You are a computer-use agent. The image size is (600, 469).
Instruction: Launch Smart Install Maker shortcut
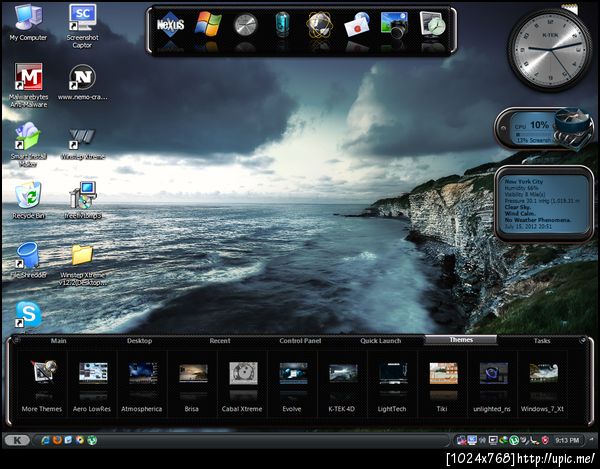(28, 144)
